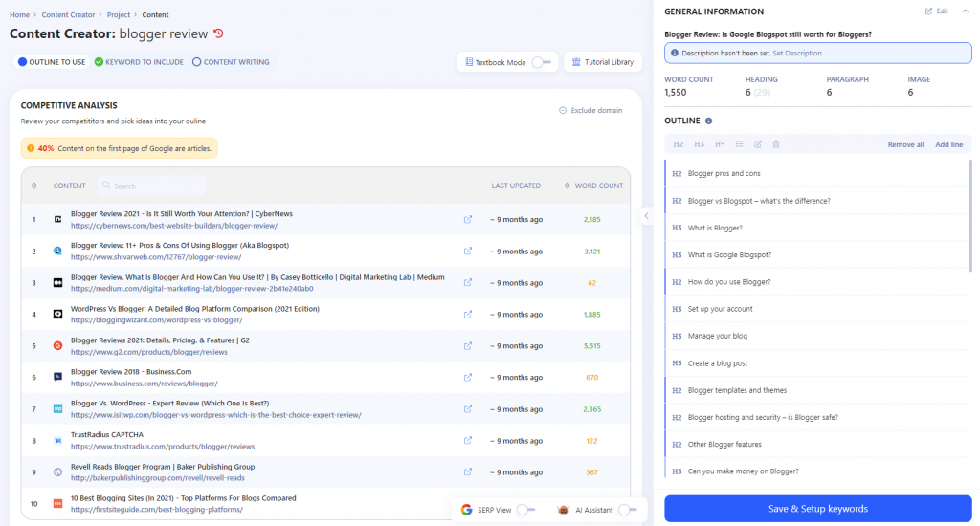This screenshot has width=980, height=526.
Task: Click the Set Description link
Action: 797,54
